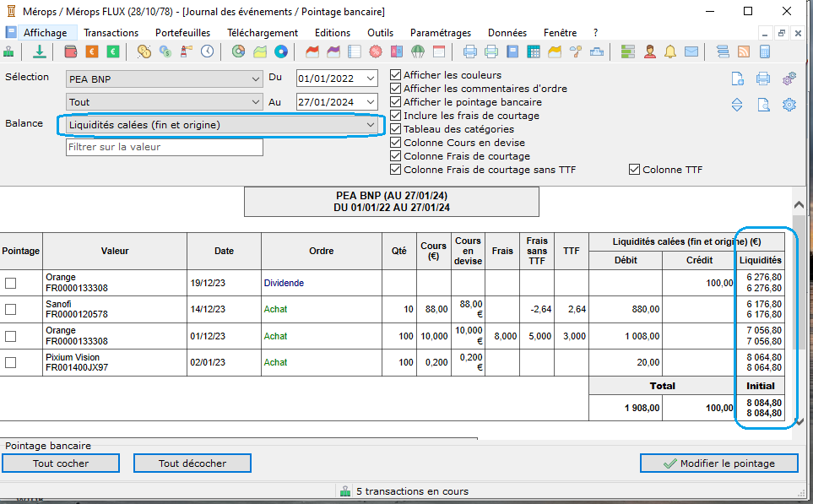
Task: Open the Portefeuilles menu
Action: [x=182, y=33]
